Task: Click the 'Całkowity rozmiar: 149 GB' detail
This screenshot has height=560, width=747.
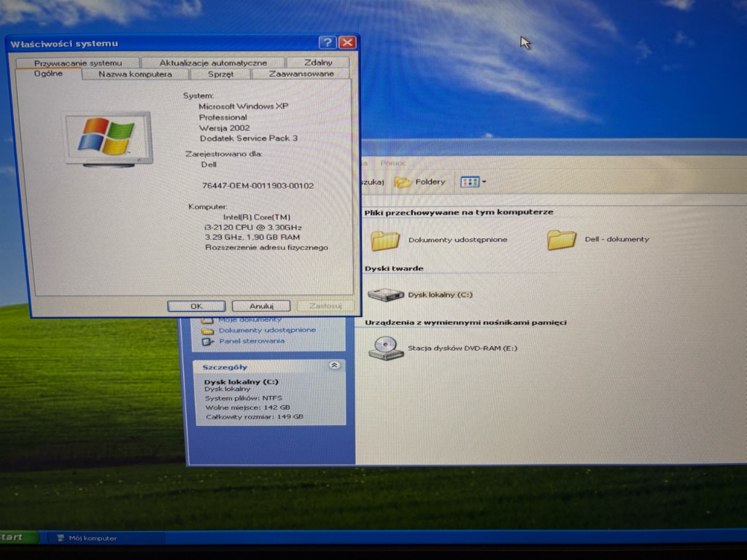Action: click(x=255, y=416)
